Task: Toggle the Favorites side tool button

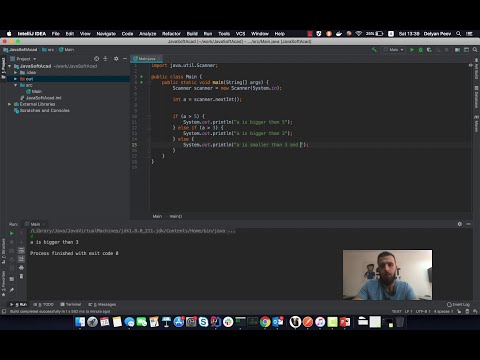Action: click(x=3, y=284)
